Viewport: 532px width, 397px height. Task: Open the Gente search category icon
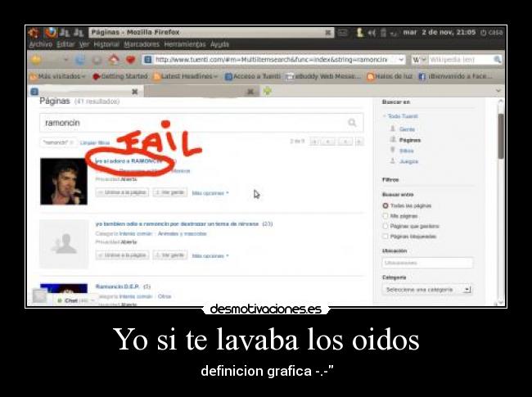pyautogui.click(x=393, y=129)
